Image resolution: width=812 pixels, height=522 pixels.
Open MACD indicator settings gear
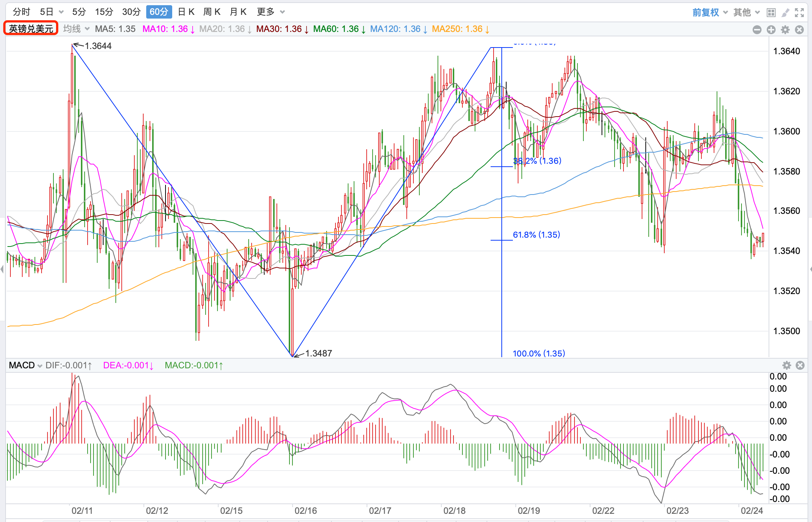pyautogui.click(x=787, y=365)
